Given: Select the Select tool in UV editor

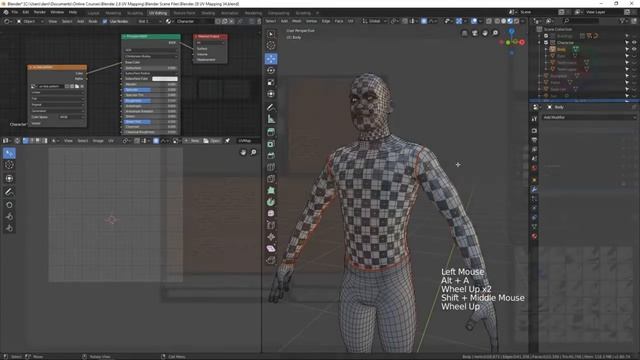Looking at the screenshot, I should point(9,153).
